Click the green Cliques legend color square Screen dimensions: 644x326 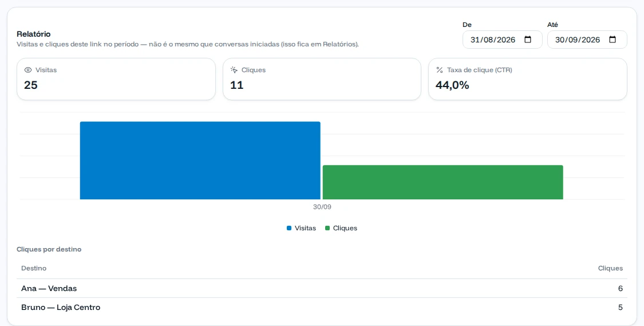point(327,228)
